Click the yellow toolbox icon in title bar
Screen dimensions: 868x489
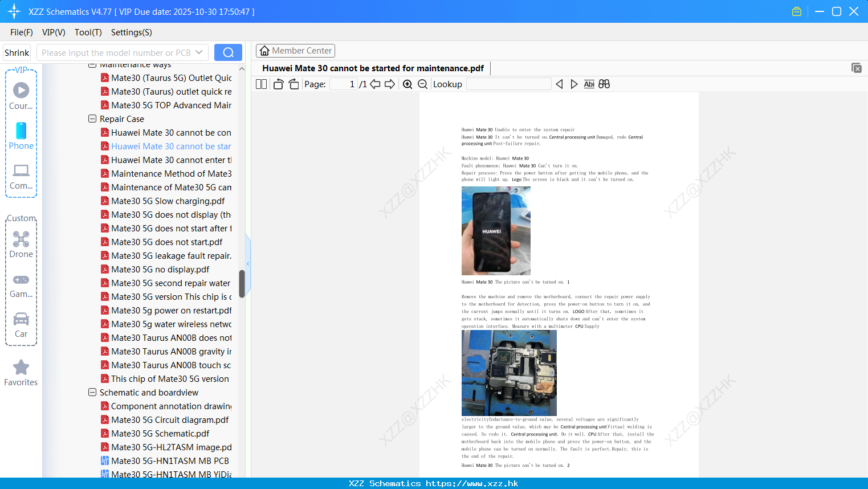797,11
